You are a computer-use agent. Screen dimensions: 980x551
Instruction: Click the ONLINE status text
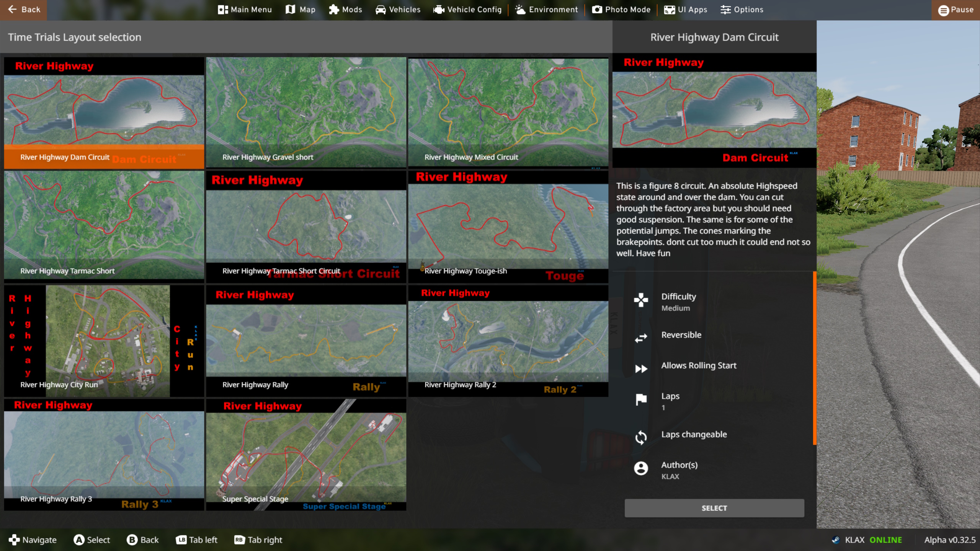[x=885, y=540]
